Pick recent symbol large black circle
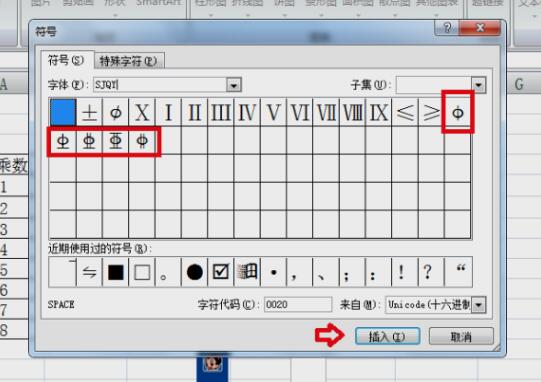541x382 pixels. (x=195, y=272)
